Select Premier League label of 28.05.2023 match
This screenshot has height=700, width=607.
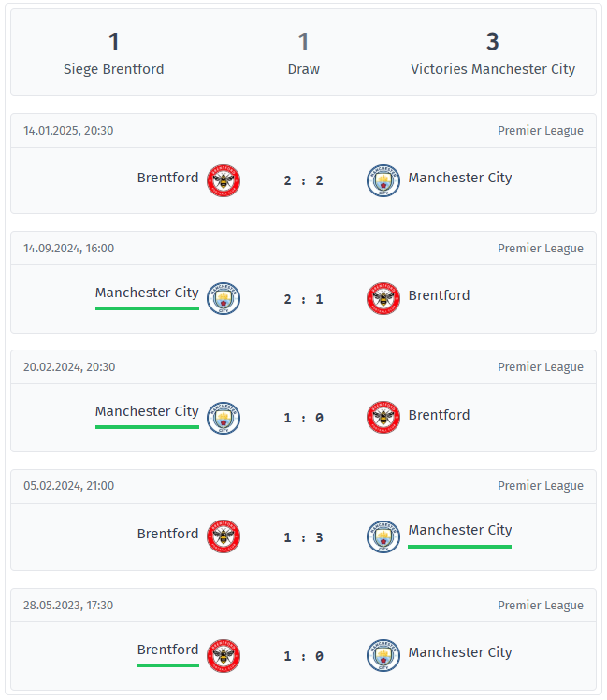point(540,606)
